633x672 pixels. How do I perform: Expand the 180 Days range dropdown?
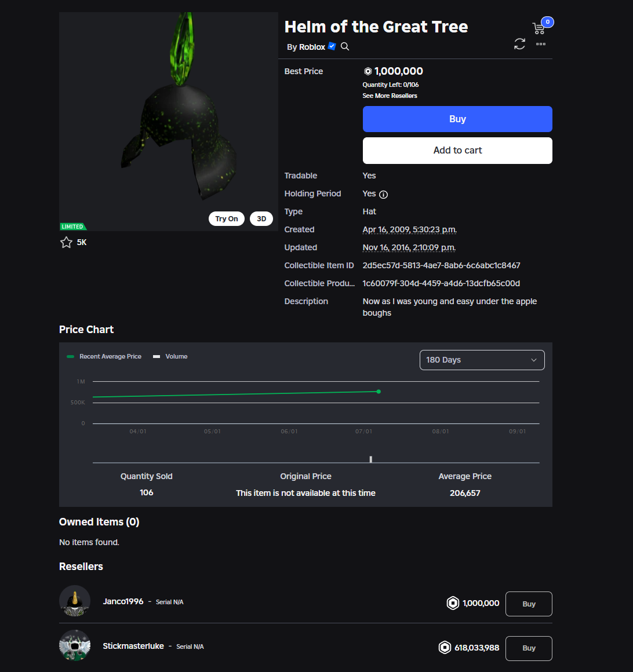click(x=482, y=360)
